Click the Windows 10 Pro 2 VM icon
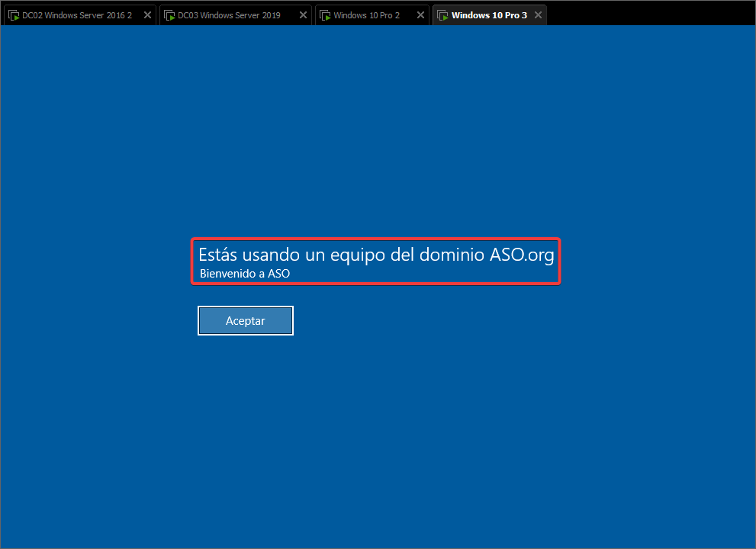The width and height of the screenshot is (756, 549). pos(324,15)
